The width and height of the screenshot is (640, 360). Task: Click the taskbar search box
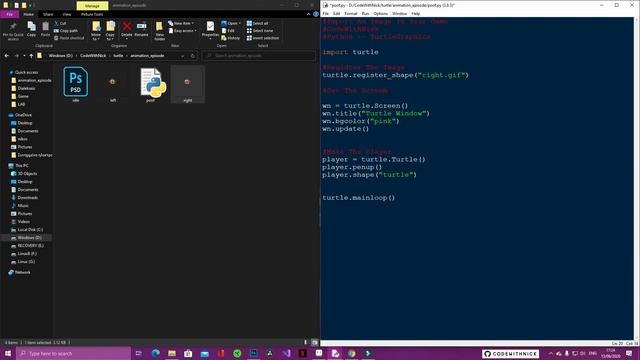click(x=73, y=353)
